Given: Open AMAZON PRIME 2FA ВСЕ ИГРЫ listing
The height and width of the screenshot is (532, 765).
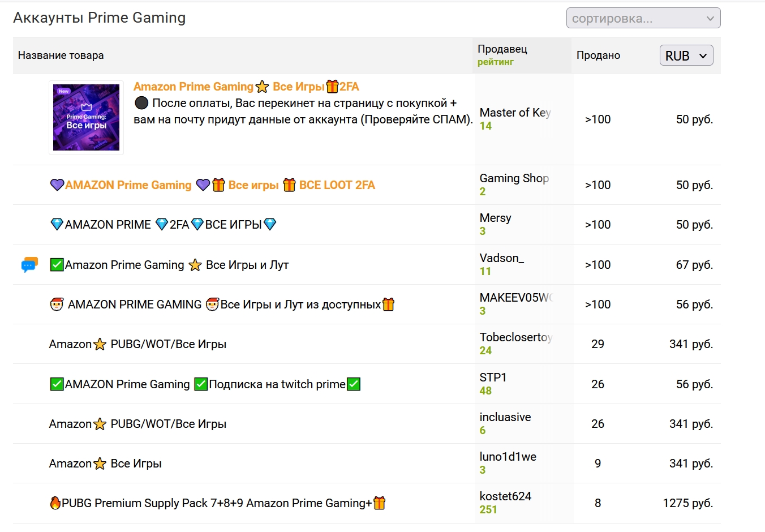Looking at the screenshot, I should click(x=163, y=225).
